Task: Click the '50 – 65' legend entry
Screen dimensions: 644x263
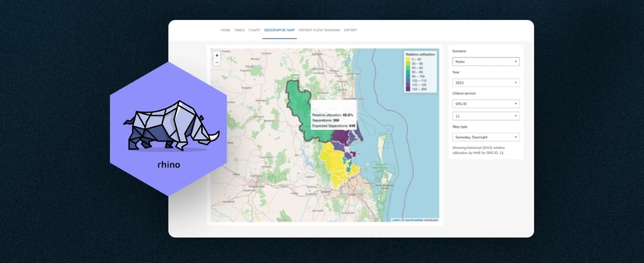Action: (414, 63)
